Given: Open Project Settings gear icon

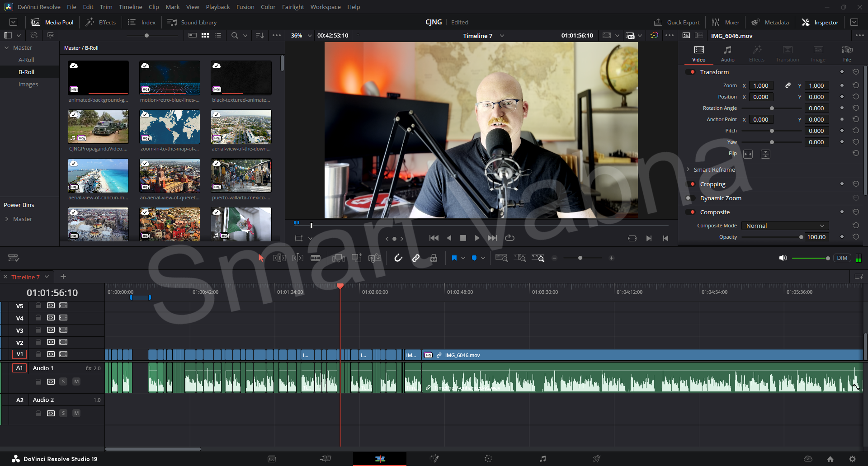Looking at the screenshot, I should (x=852, y=459).
